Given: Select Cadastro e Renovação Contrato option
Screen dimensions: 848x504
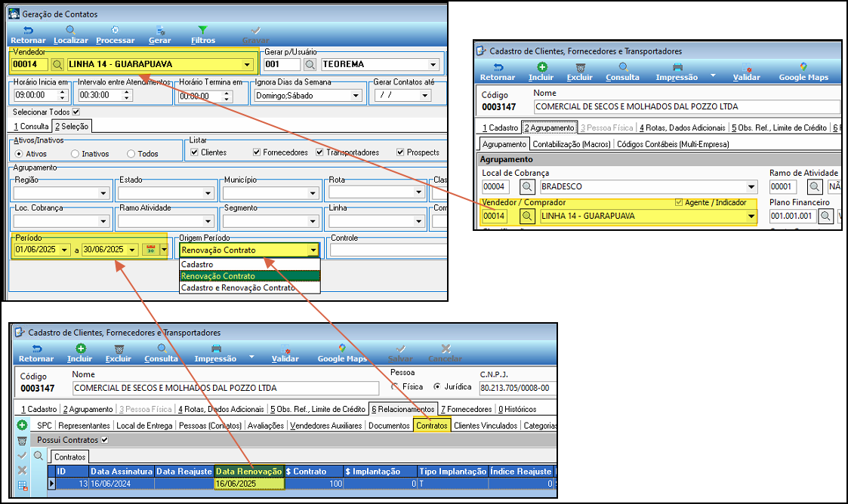Looking at the screenshot, I should pos(249,288).
